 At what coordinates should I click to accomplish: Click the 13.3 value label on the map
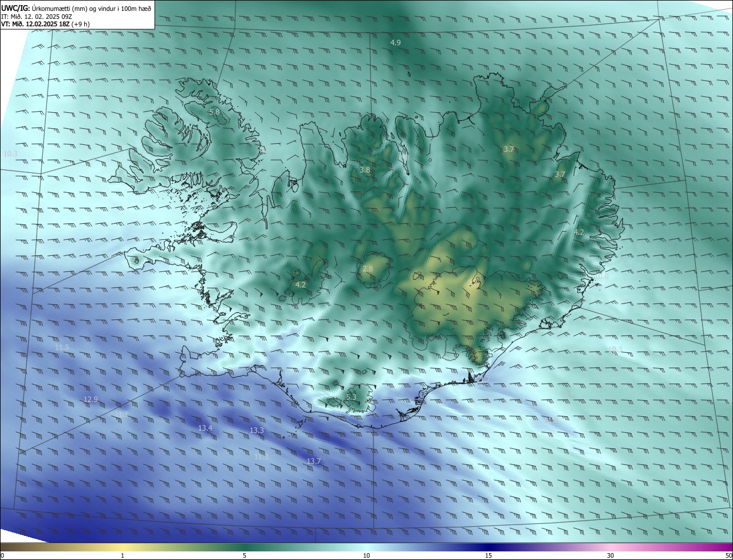257,430
